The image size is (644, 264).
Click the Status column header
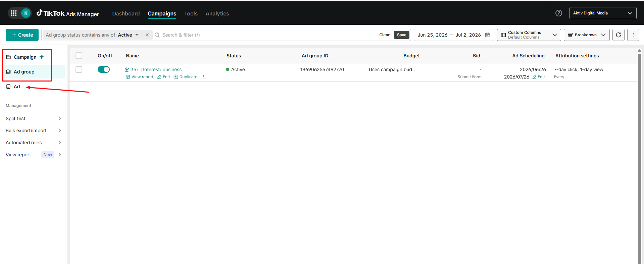(234, 56)
